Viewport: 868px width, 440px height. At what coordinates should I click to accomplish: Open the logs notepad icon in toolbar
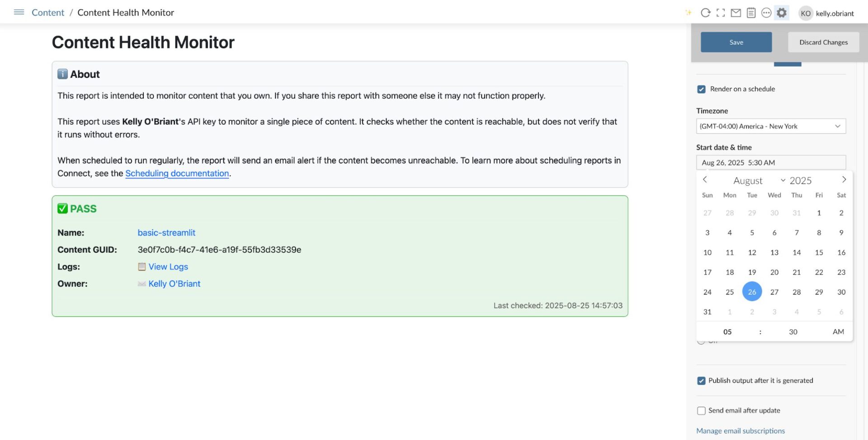pyautogui.click(x=751, y=13)
